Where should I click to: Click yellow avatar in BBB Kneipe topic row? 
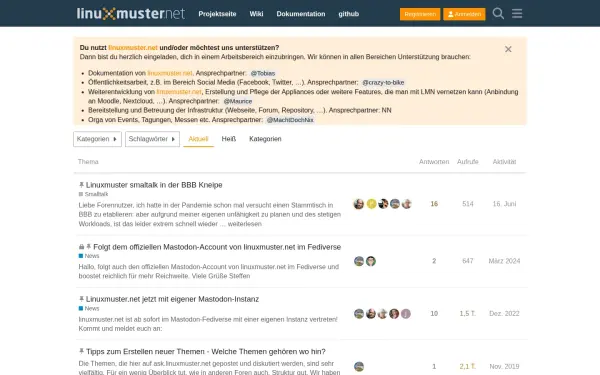point(371,204)
